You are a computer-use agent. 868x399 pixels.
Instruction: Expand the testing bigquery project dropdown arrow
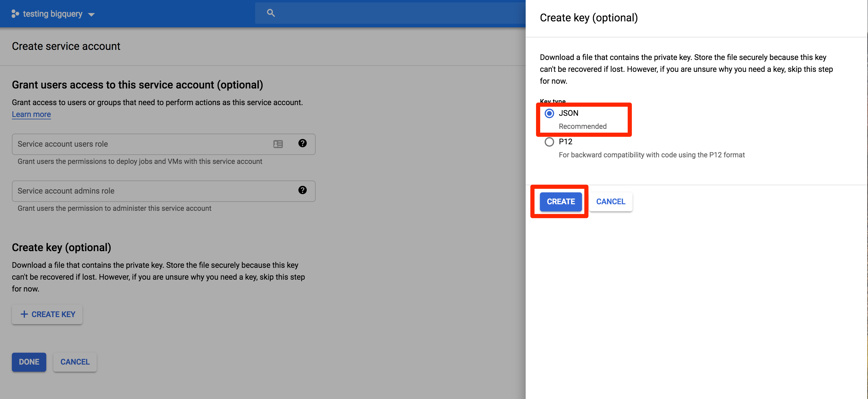point(91,15)
